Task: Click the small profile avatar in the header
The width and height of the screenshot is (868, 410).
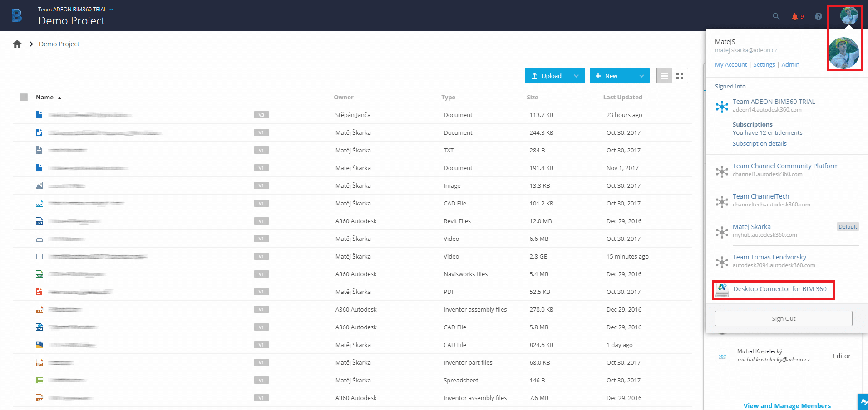Action: point(849,16)
